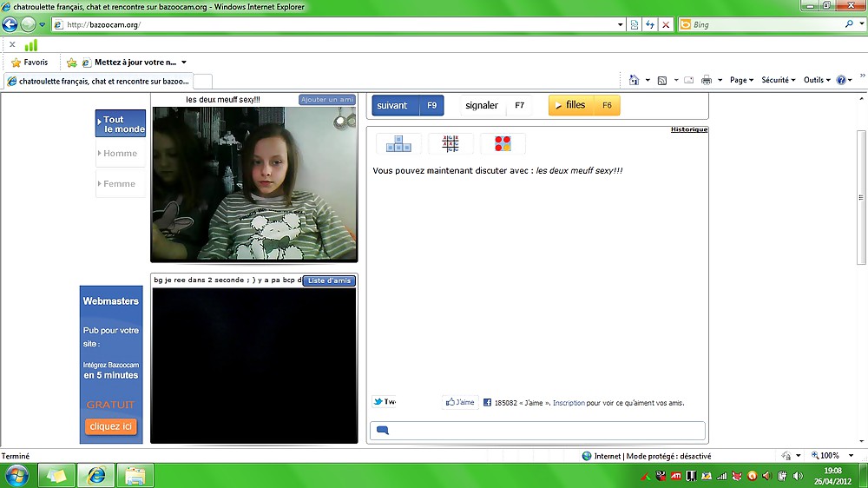Click the orange 'cliquez ici' button
Viewport: 868px width, 488px height.
[111, 426]
